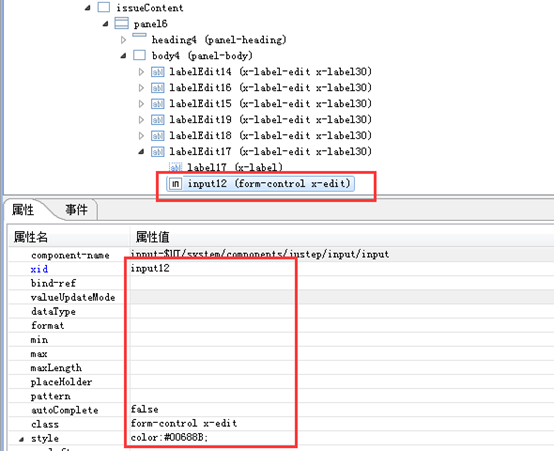Screen dimensions: 554x451
Task: Click the maxLength property name
Action: click(56, 368)
